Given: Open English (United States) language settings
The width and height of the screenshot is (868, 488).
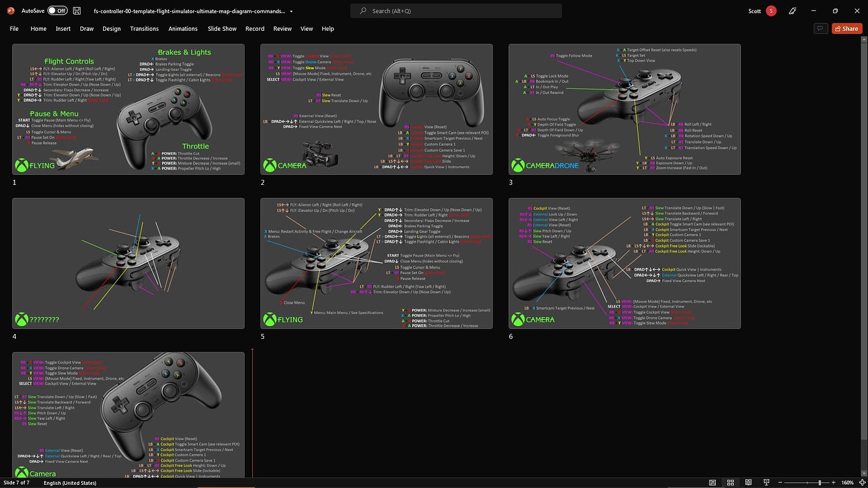Looking at the screenshot, I should pos(70,482).
